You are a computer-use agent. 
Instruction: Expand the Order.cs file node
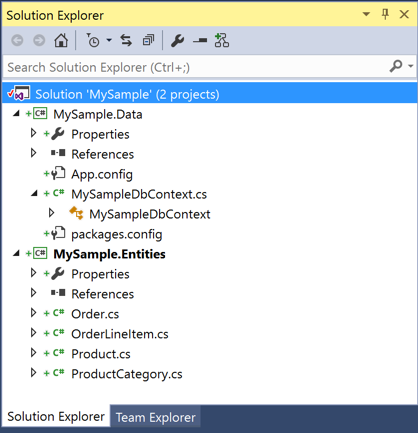click(x=33, y=313)
